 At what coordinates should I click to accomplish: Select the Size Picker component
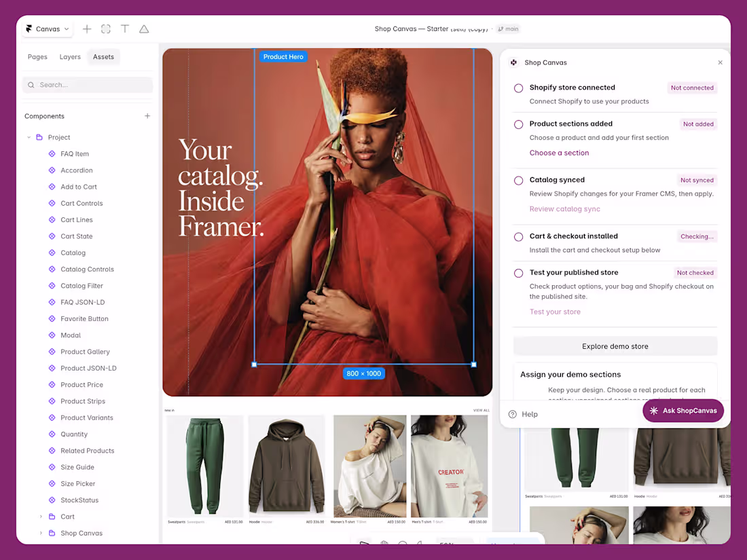(77, 484)
